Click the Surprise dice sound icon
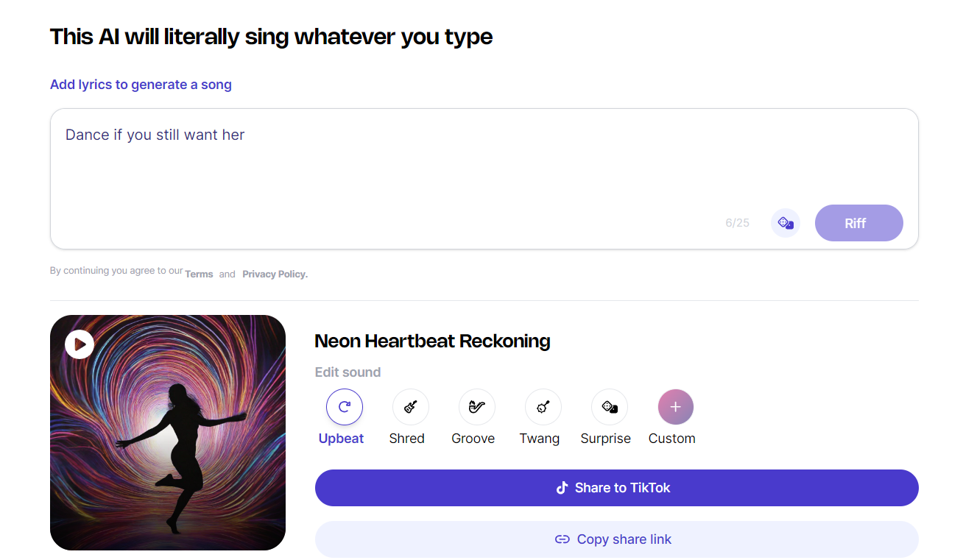The image size is (963, 560). (609, 407)
